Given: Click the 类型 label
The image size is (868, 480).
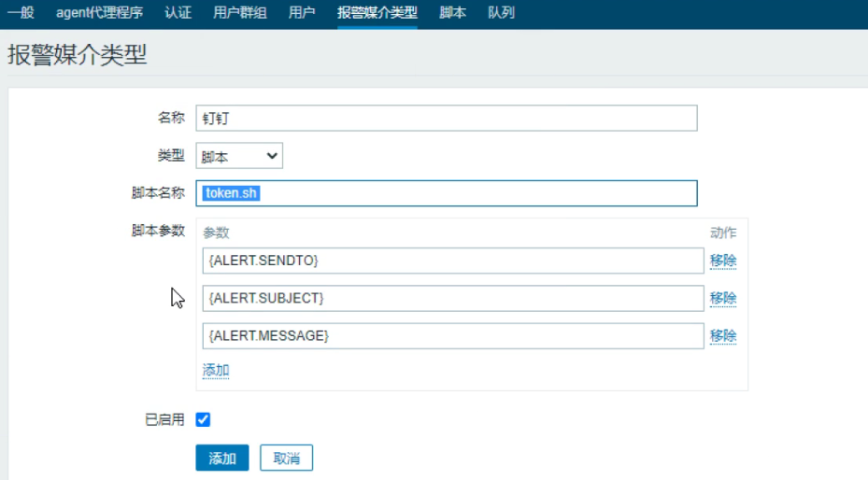Looking at the screenshot, I should point(171,155).
